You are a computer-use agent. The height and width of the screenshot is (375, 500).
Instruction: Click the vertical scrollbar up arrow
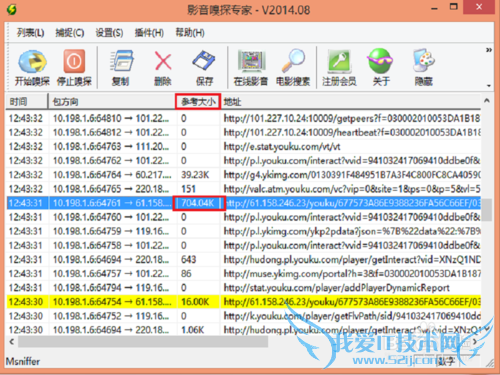pos(487,100)
